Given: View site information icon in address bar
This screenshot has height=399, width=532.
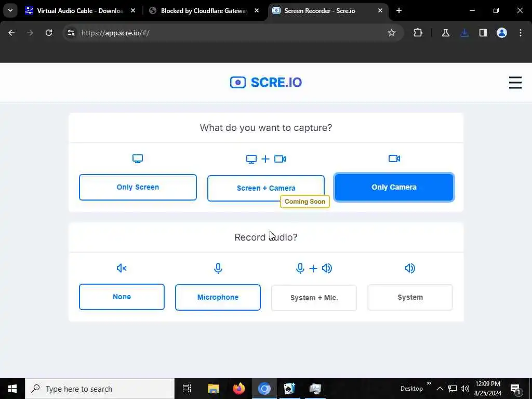Looking at the screenshot, I should 71,33.
